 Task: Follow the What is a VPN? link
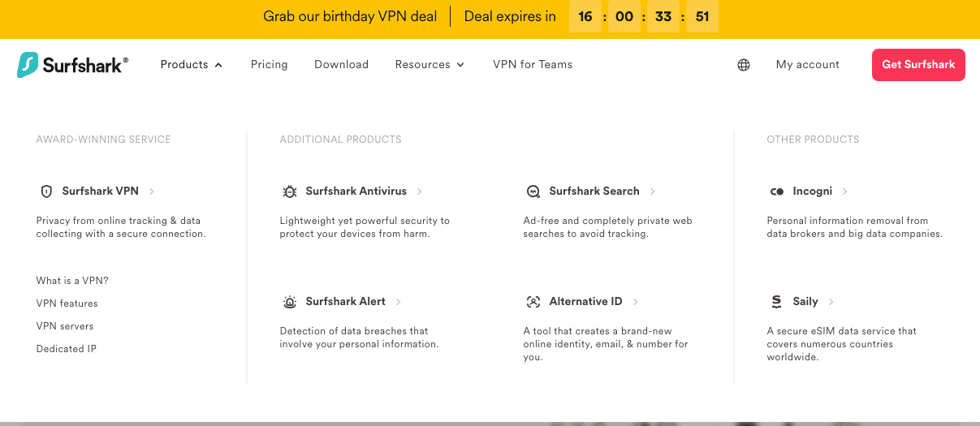pos(72,281)
